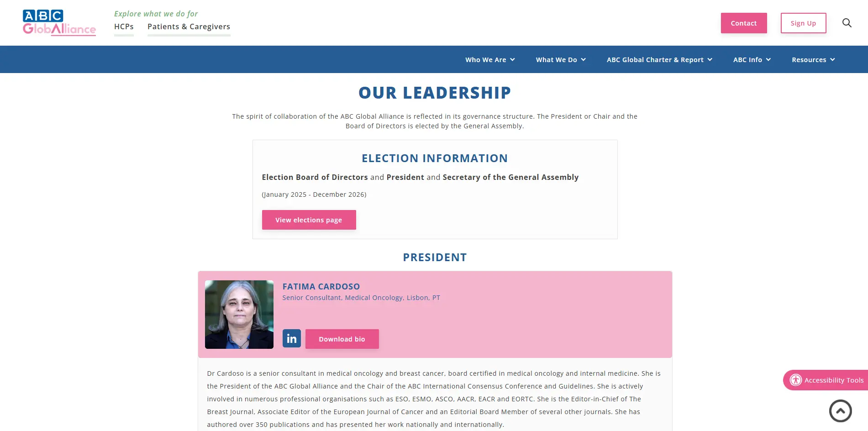Expand the Who We Are menu
Screen dimensions: 868x431
point(490,60)
